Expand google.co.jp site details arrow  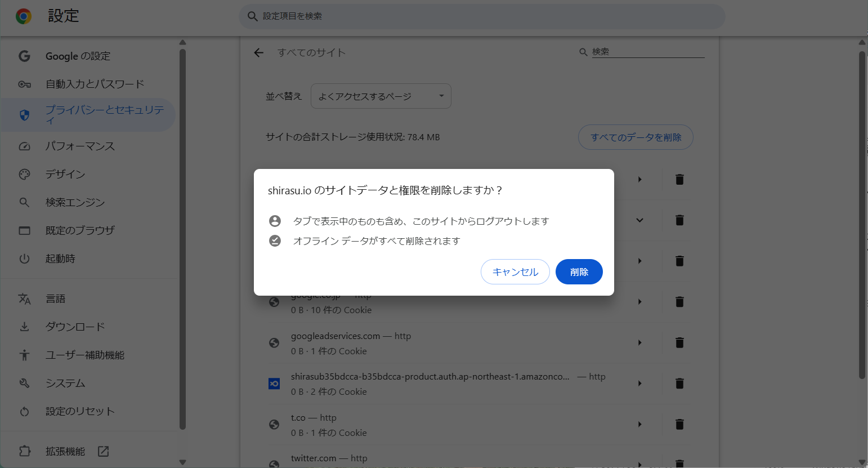tap(639, 302)
